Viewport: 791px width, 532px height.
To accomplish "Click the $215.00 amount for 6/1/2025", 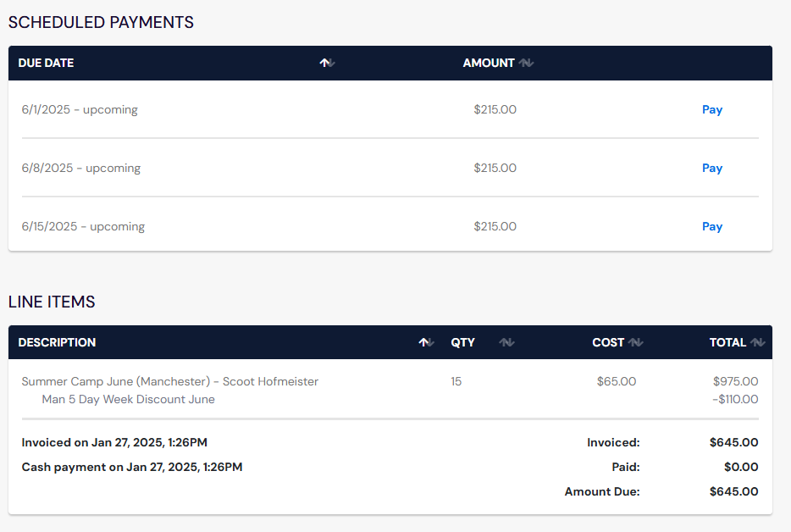I will click(x=495, y=109).
